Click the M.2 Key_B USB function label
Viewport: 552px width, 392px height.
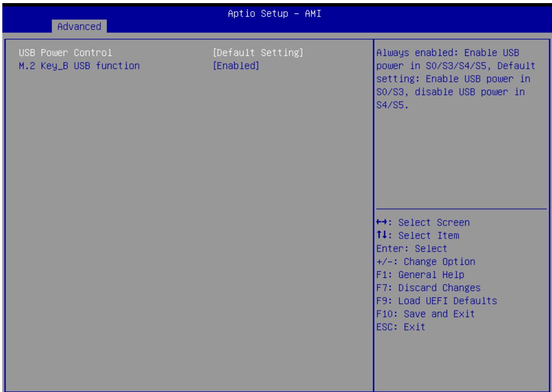79,66
